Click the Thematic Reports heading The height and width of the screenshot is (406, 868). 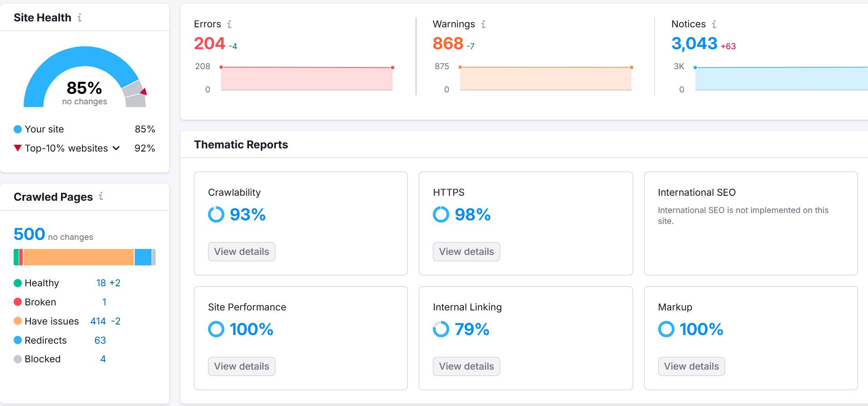[x=241, y=145]
